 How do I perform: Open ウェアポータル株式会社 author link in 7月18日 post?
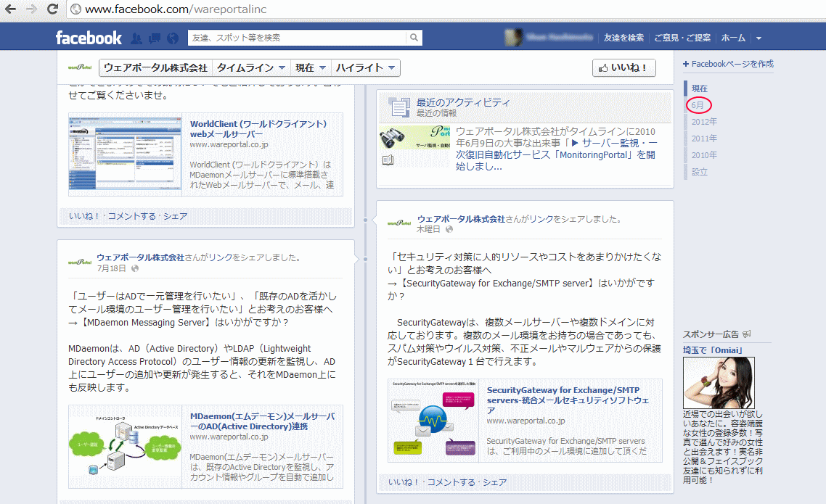(x=140, y=257)
